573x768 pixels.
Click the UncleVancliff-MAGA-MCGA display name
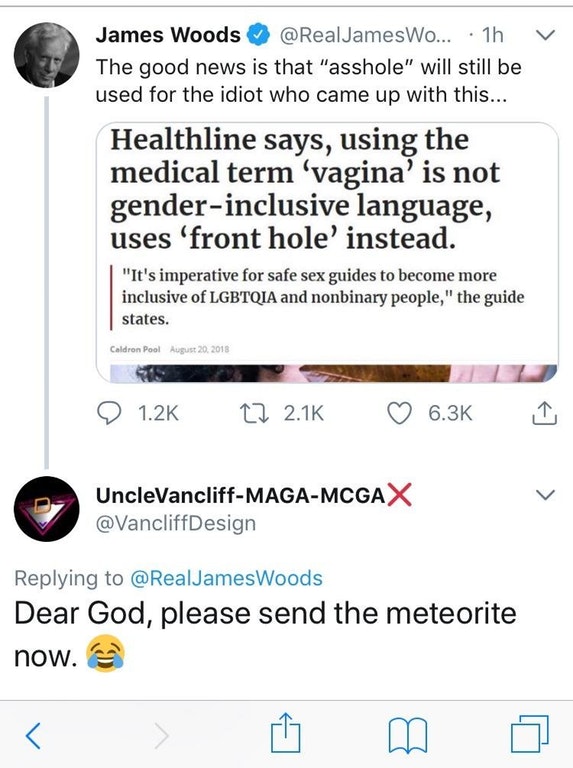click(240, 495)
